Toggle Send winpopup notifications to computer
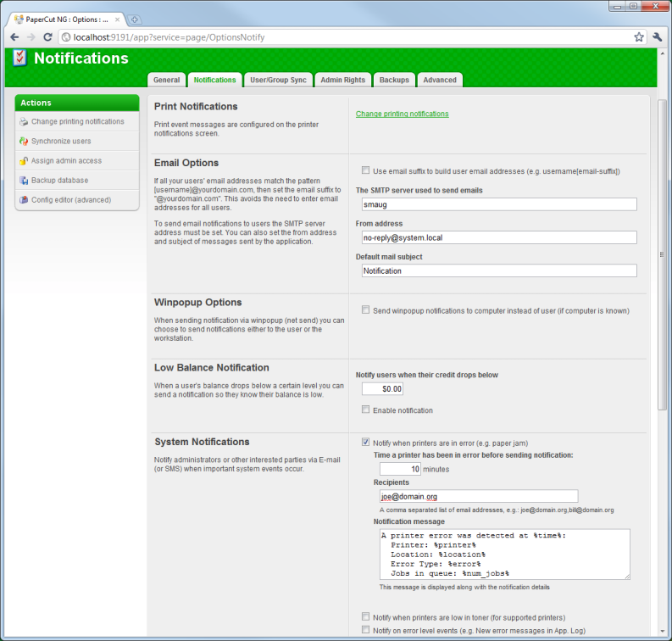 pos(365,310)
